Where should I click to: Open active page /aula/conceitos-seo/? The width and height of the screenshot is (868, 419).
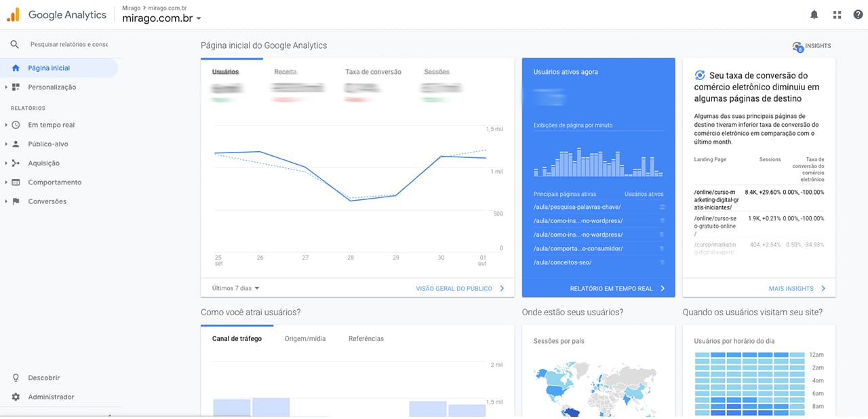[x=562, y=262]
